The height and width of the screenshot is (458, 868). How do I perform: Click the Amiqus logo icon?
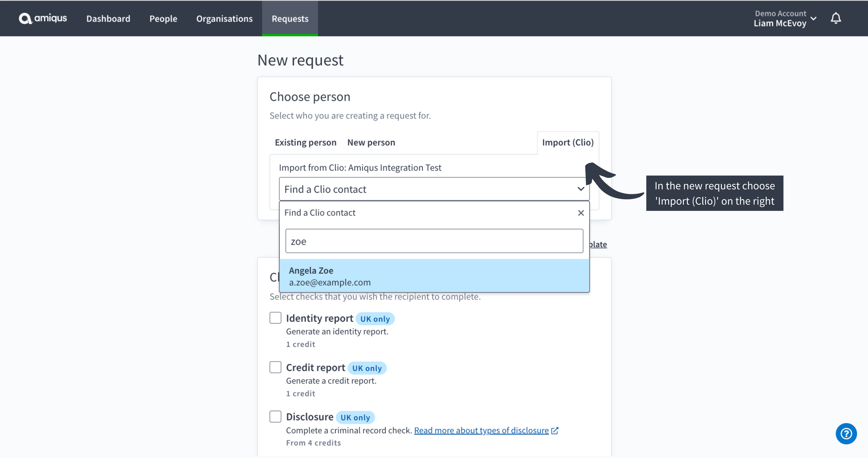pos(25,18)
